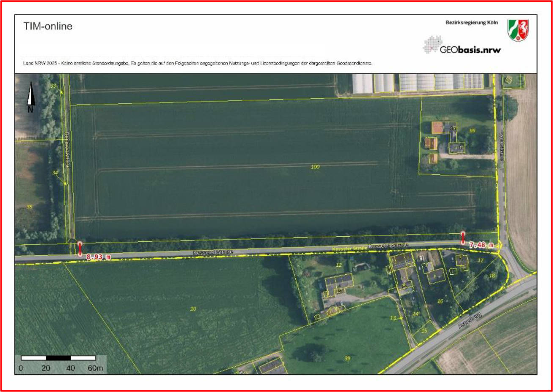Click parcel number 14
Screen dimensions: 553x392
[415, 314]
